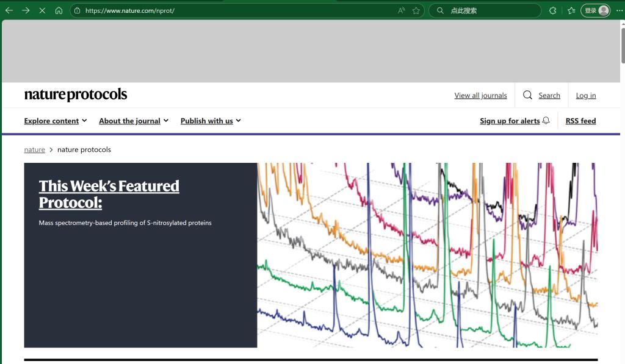Expand the Explore content dropdown
The height and width of the screenshot is (364, 625).
coord(56,121)
